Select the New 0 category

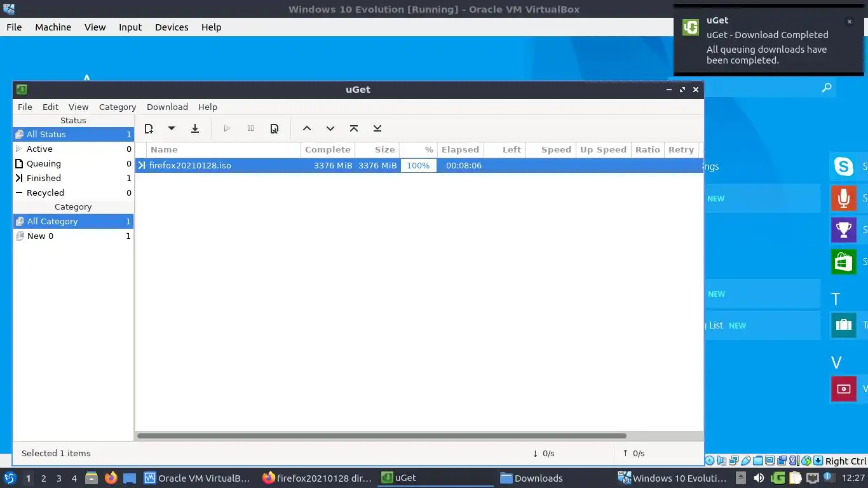(73, 236)
